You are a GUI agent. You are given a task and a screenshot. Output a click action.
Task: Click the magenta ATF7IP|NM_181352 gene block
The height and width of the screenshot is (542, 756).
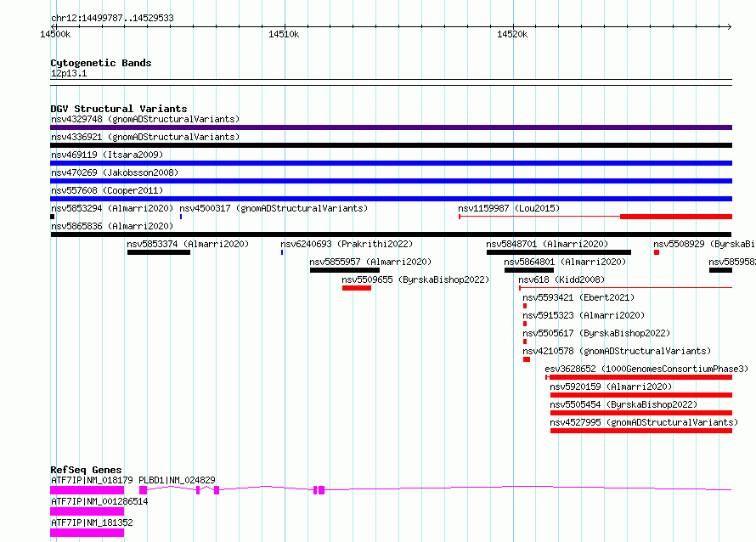(87, 533)
